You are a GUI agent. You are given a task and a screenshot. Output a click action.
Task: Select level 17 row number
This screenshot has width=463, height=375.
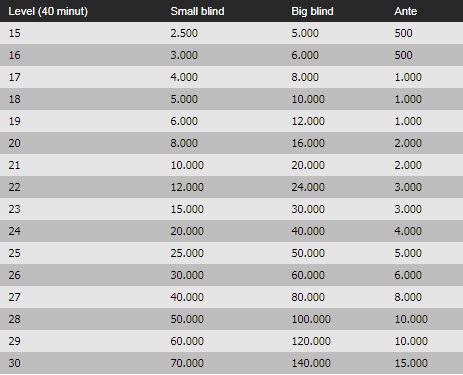pyautogui.click(x=14, y=77)
